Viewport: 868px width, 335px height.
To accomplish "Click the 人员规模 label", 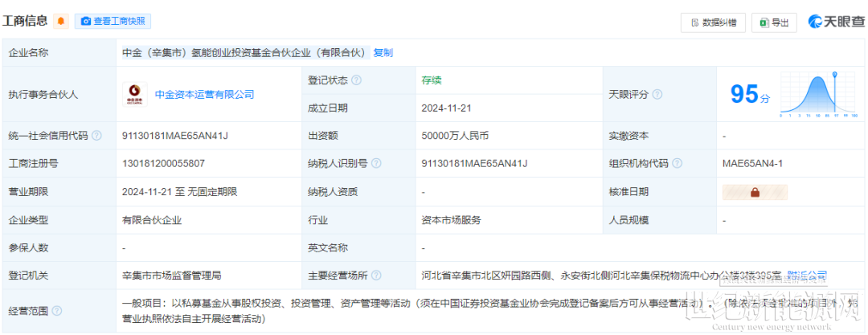I will tap(628, 220).
